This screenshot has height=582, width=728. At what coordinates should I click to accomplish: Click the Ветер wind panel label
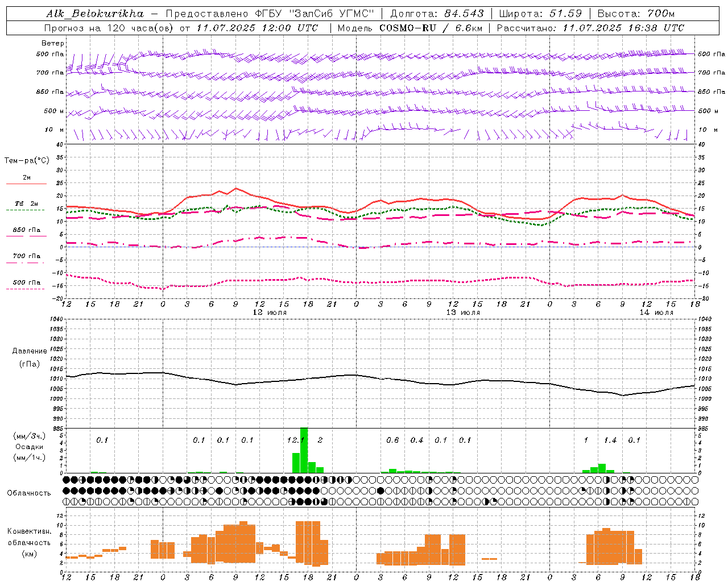52,43
